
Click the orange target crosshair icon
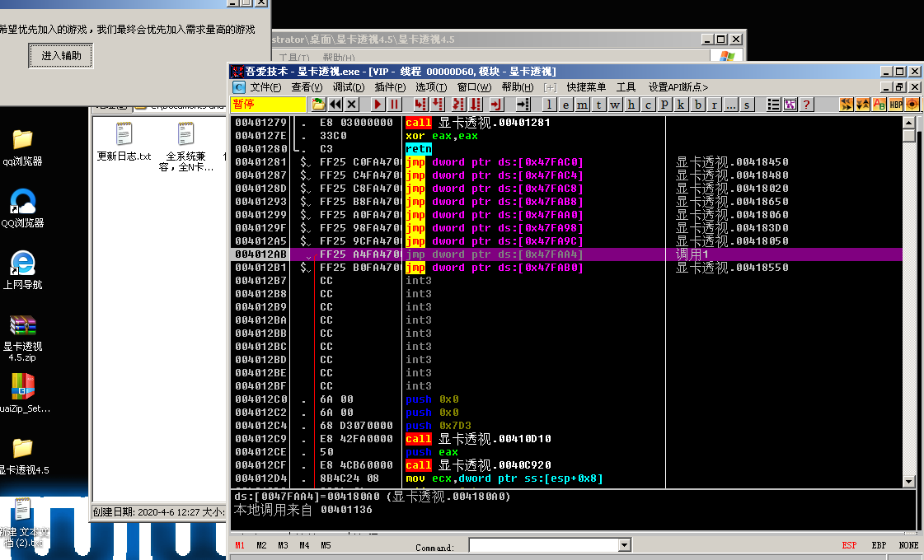pos(912,105)
